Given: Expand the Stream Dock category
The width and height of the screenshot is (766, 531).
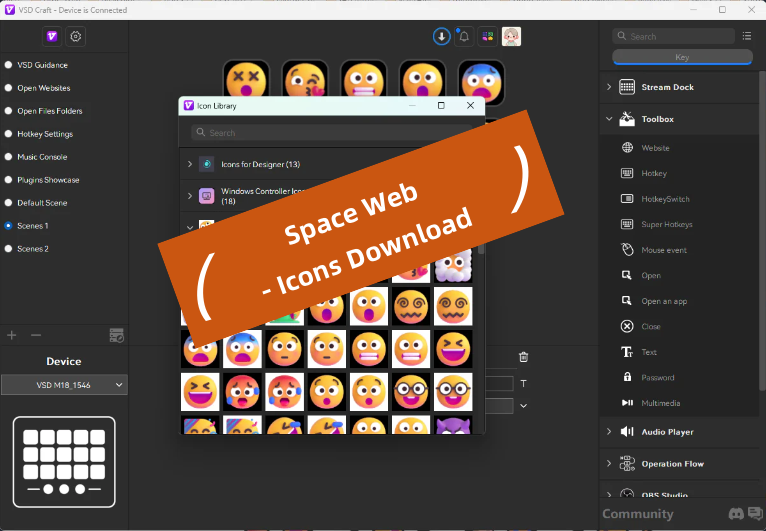Looking at the screenshot, I should point(656,87).
